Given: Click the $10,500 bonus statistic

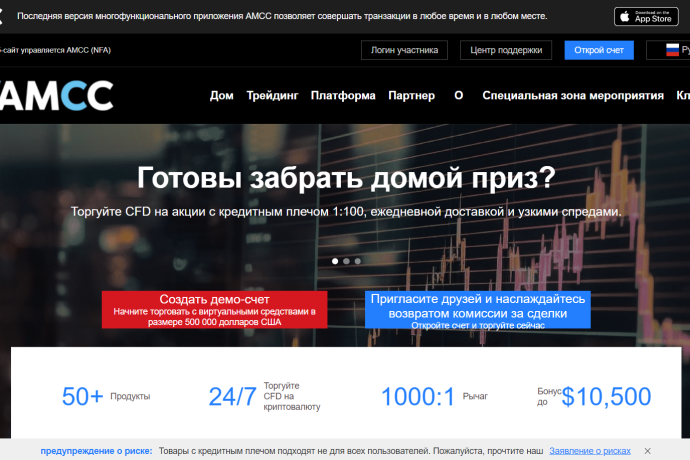Looking at the screenshot, I should (594, 396).
